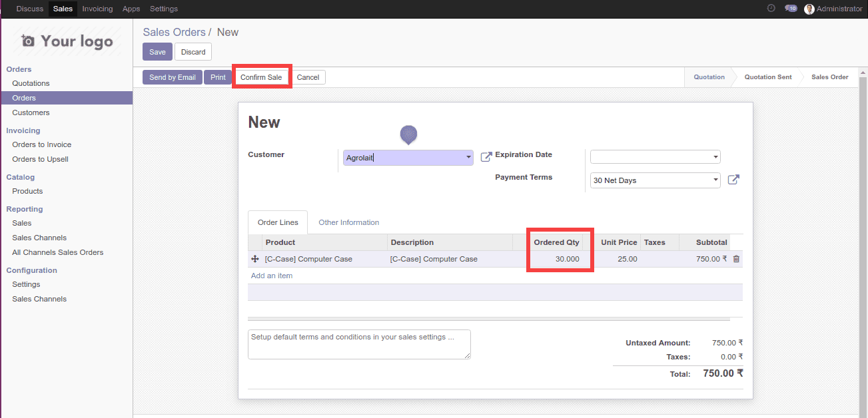This screenshot has width=868, height=418.
Task: Click the 750.00 ₹ line subtotal
Action: [x=711, y=259]
